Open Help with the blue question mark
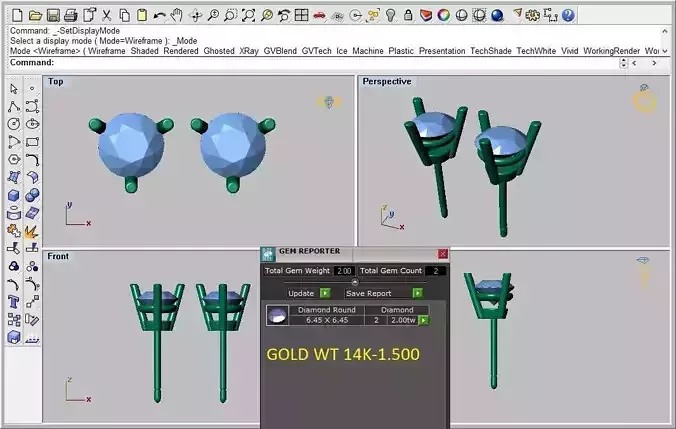Image resolution: width=676 pixels, height=429 pixels. pyautogui.click(x=568, y=16)
